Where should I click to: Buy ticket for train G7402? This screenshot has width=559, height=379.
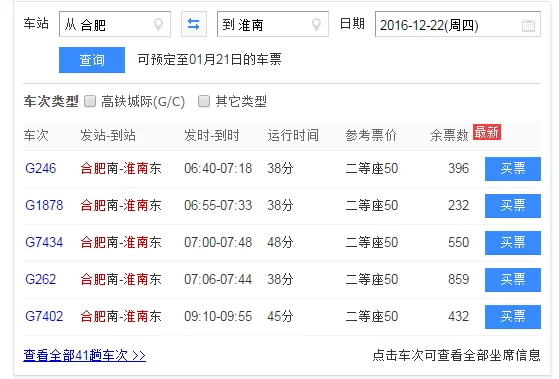click(x=513, y=317)
